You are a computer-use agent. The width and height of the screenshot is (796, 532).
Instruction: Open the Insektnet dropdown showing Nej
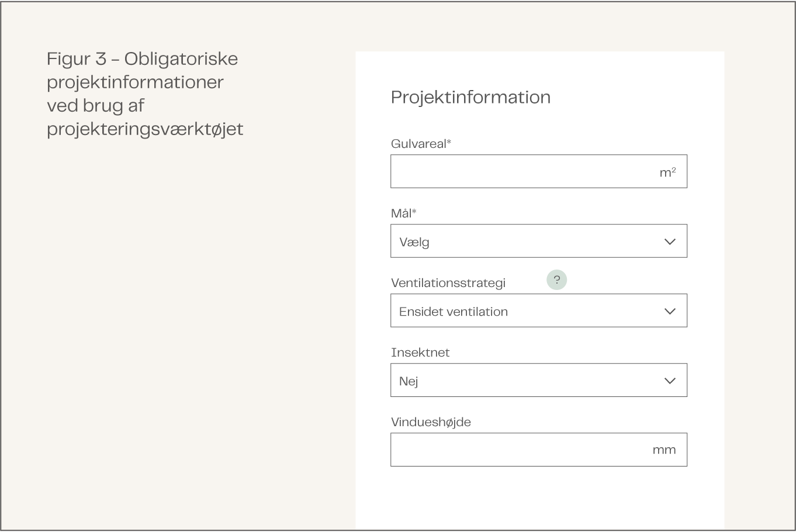click(x=526, y=381)
